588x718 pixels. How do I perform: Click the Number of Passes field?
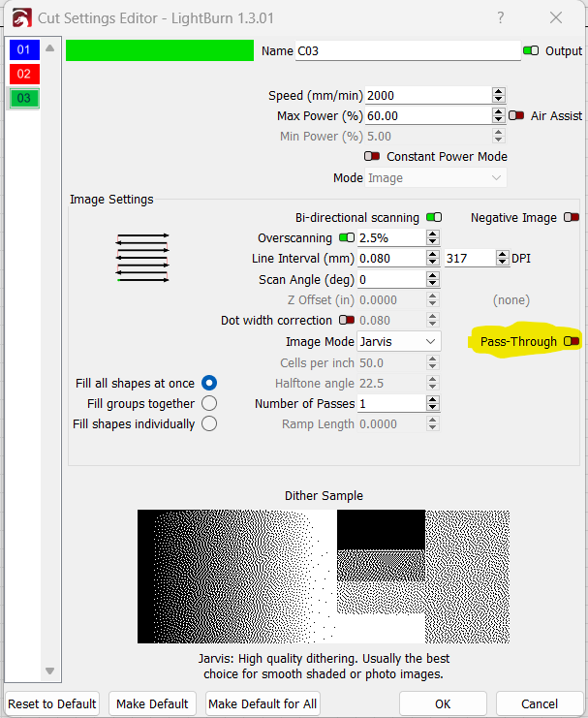coord(391,403)
